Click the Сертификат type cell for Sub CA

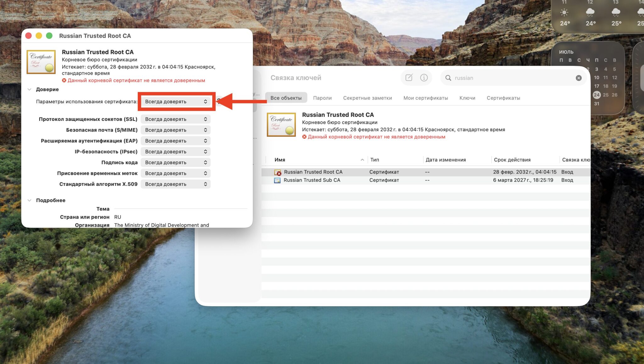click(384, 180)
